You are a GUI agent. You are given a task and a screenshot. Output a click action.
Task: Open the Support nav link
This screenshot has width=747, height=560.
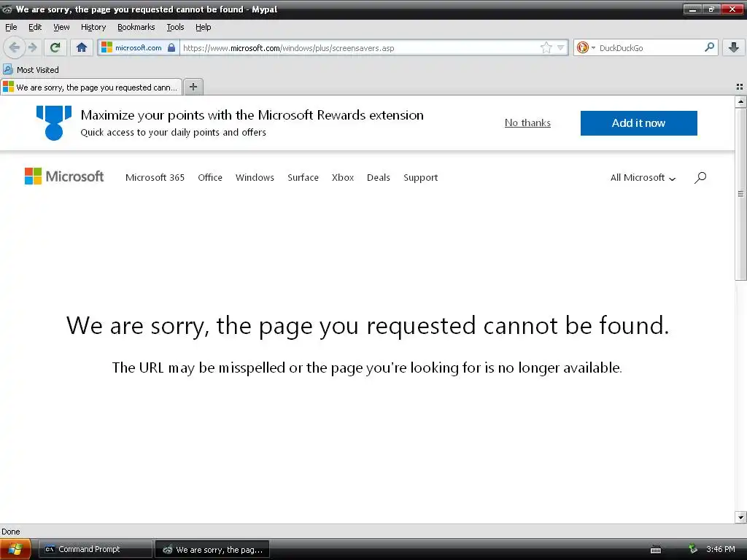click(421, 178)
